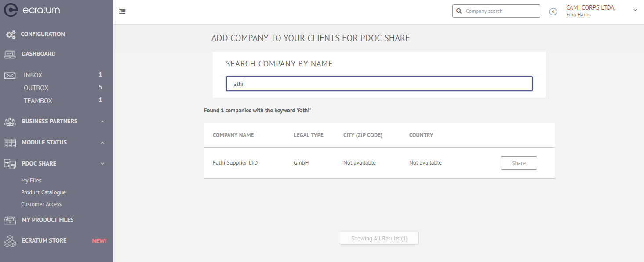Viewport: 644px width, 262px height.
Task: Toggle the sidebar with hamburger icon
Action: pyautogui.click(x=122, y=11)
